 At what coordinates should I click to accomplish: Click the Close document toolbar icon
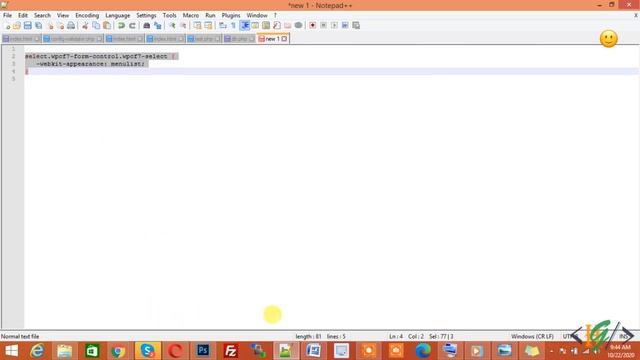tap(50, 26)
